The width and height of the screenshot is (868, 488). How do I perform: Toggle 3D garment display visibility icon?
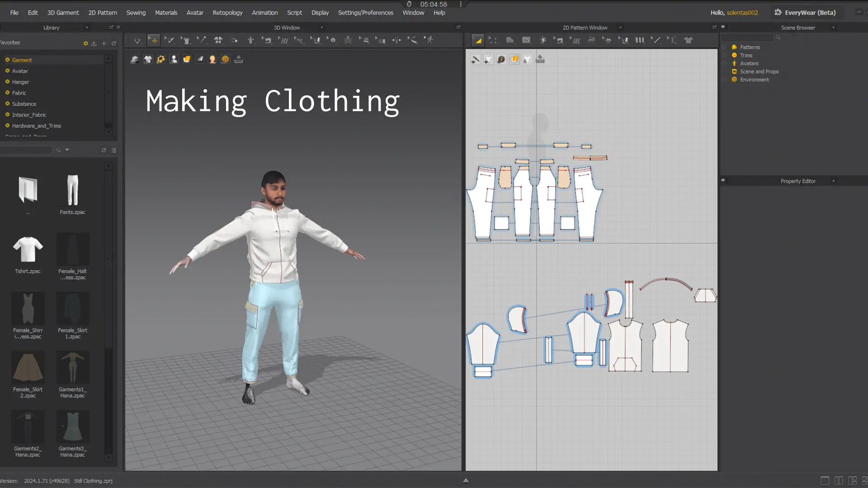pos(148,59)
